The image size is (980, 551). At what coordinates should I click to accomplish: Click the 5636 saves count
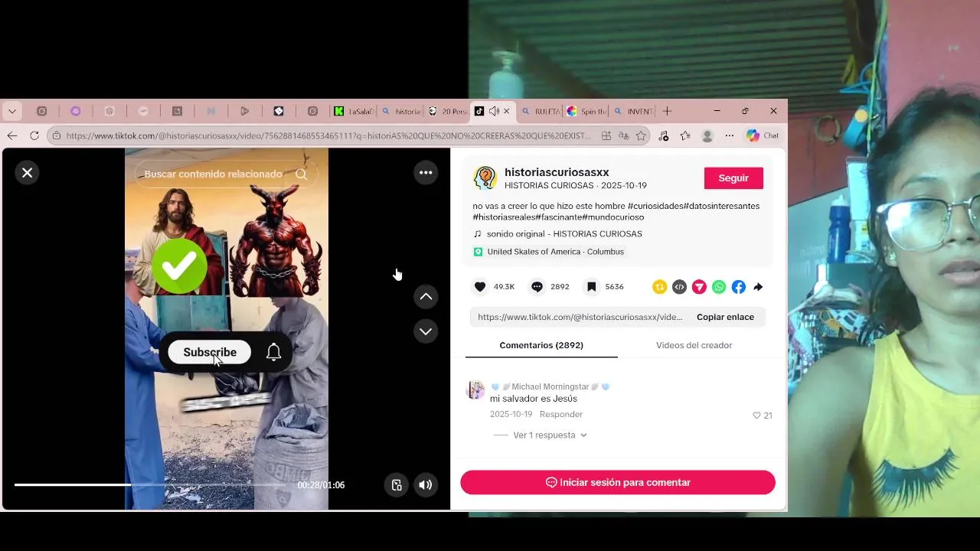614,287
